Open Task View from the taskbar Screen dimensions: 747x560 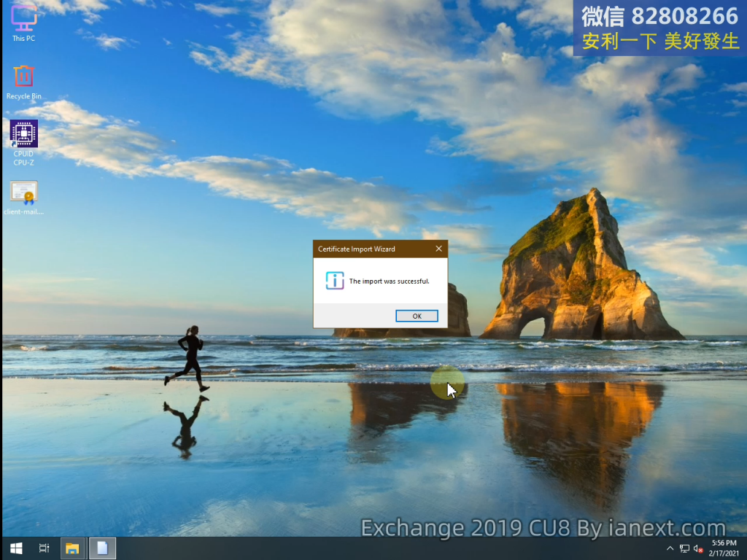(44, 548)
